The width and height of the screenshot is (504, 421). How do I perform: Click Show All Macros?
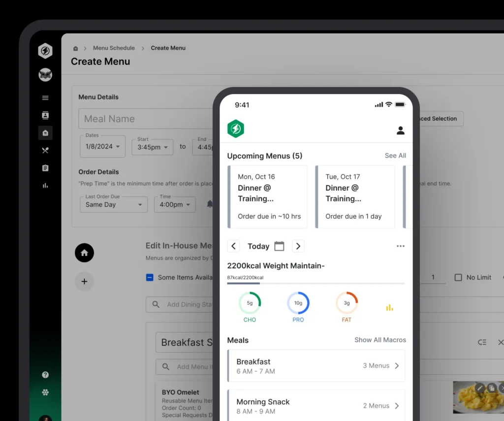tap(380, 340)
